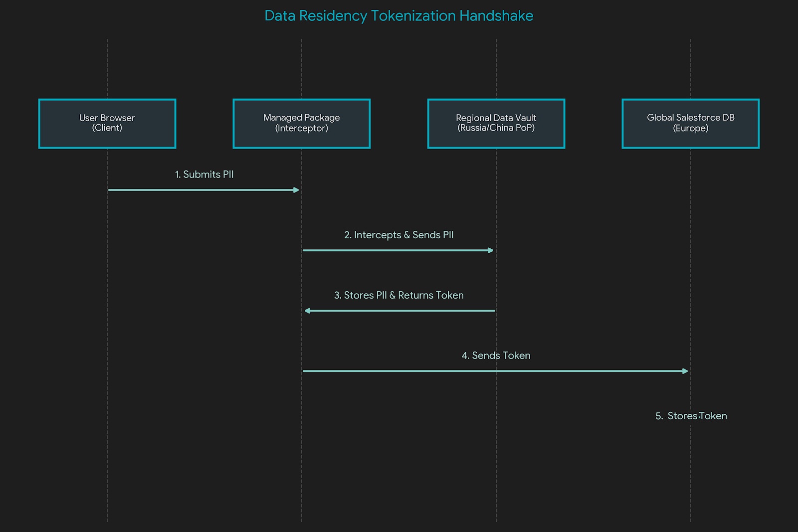Screen dimensions: 798x532
Task: Select the 'Regional Data Vault (Russia/China PoP)' box
Action: (x=496, y=124)
